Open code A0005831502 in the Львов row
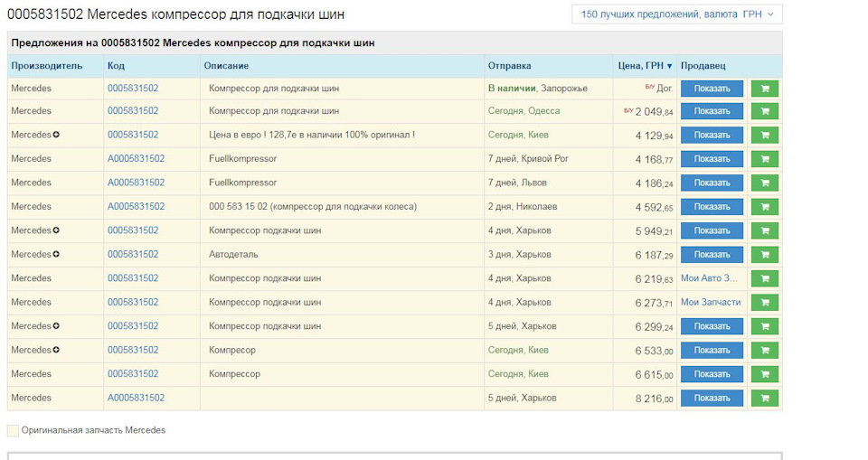Viewport: 868px width, 460px height. [x=137, y=183]
